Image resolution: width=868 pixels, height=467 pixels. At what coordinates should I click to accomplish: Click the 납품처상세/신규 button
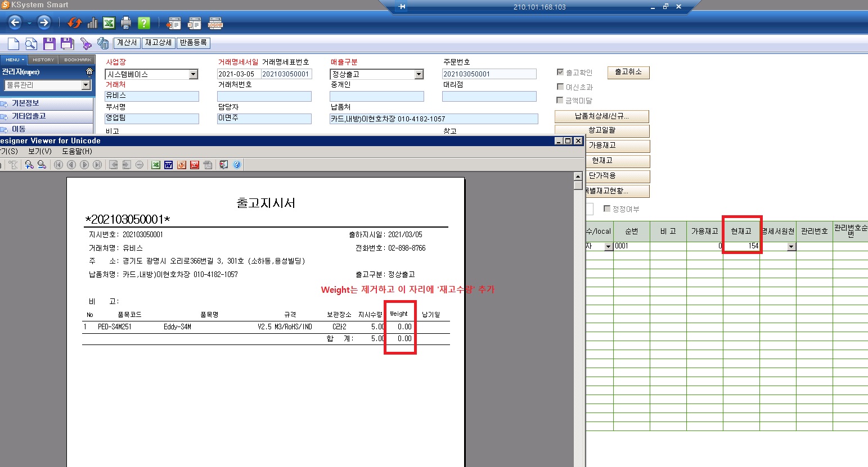(602, 116)
